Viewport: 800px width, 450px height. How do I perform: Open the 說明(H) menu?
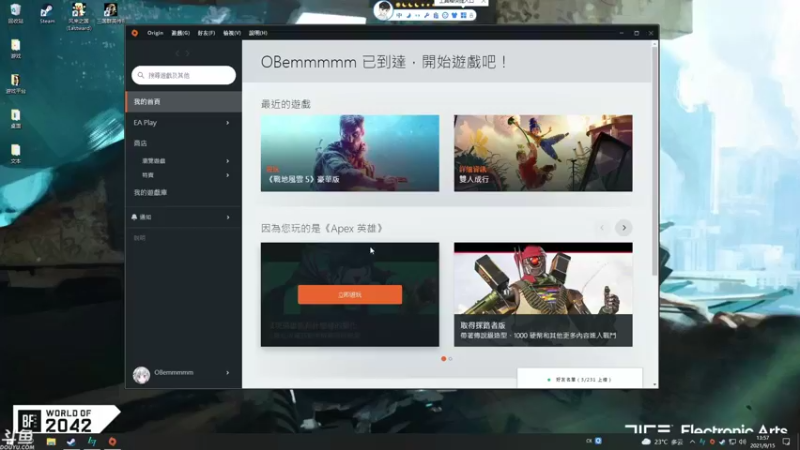[x=258, y=33]
